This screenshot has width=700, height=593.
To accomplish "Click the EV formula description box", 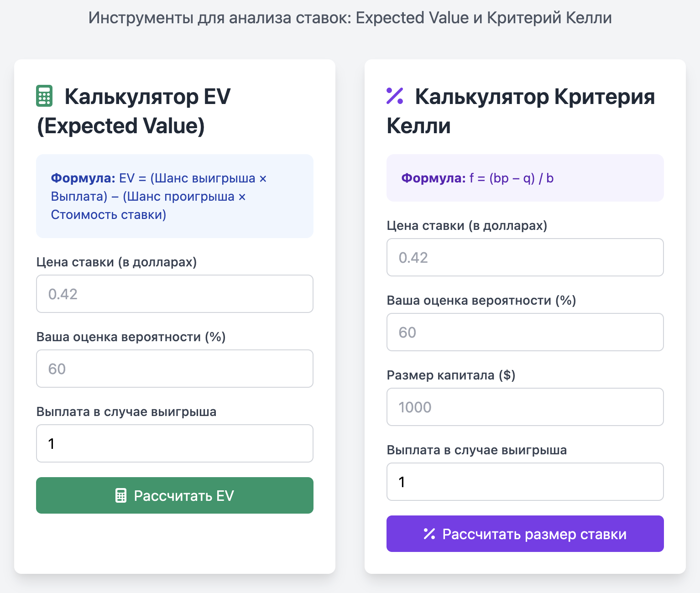I will click(174, 196).
